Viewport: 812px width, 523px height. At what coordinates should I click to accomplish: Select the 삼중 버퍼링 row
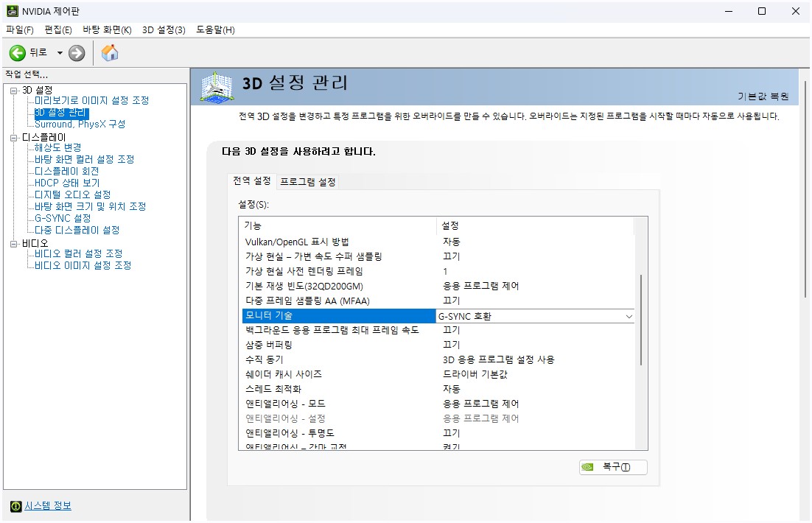[x=438, y=345]
